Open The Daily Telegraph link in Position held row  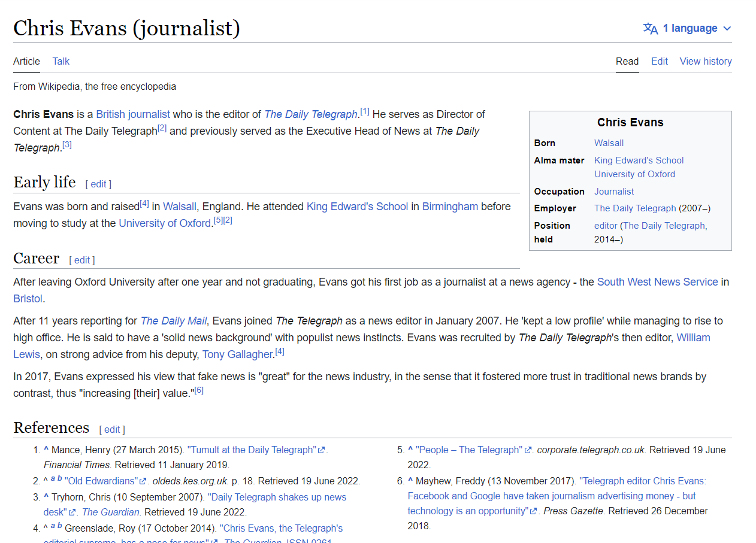664,226
